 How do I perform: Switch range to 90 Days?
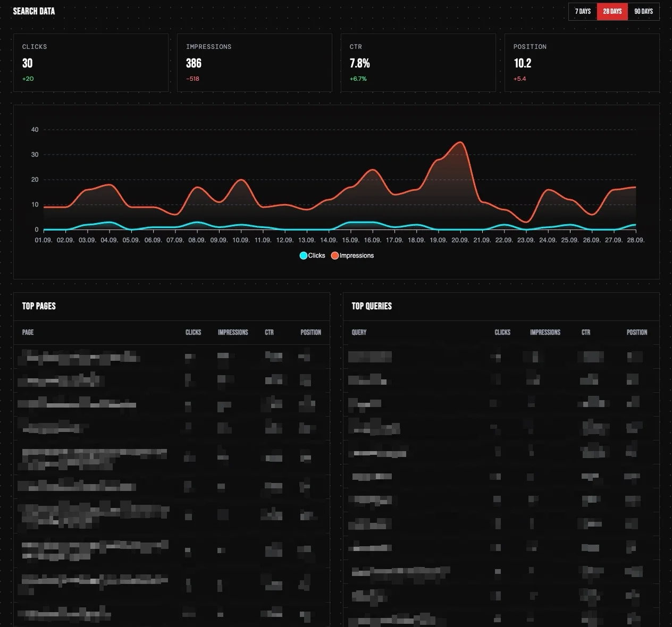(x=643, y=11)
